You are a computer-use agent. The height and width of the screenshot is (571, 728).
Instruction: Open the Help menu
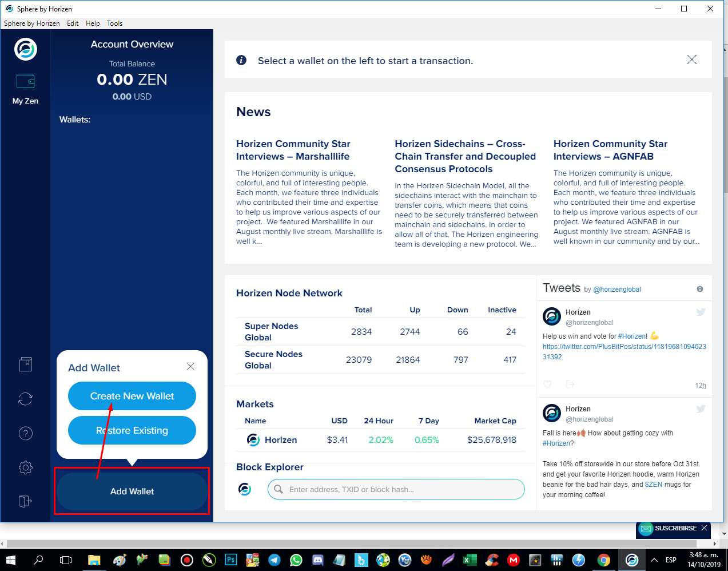click(93, 23)
